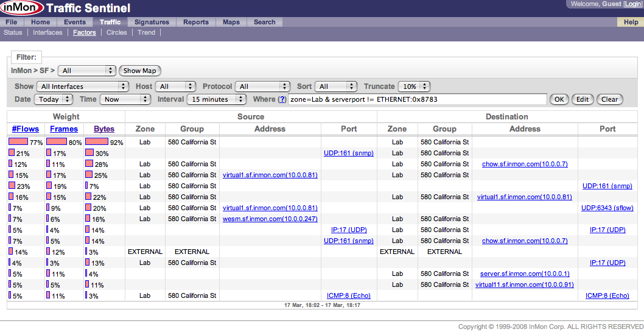
Task: Select the Traffic tab
Action: 110,22
